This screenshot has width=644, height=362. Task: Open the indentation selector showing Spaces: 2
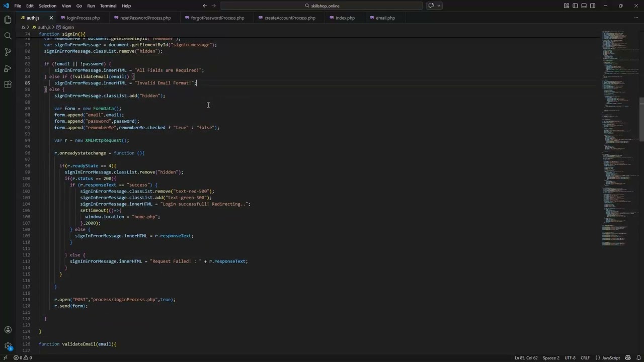(551, 357)
